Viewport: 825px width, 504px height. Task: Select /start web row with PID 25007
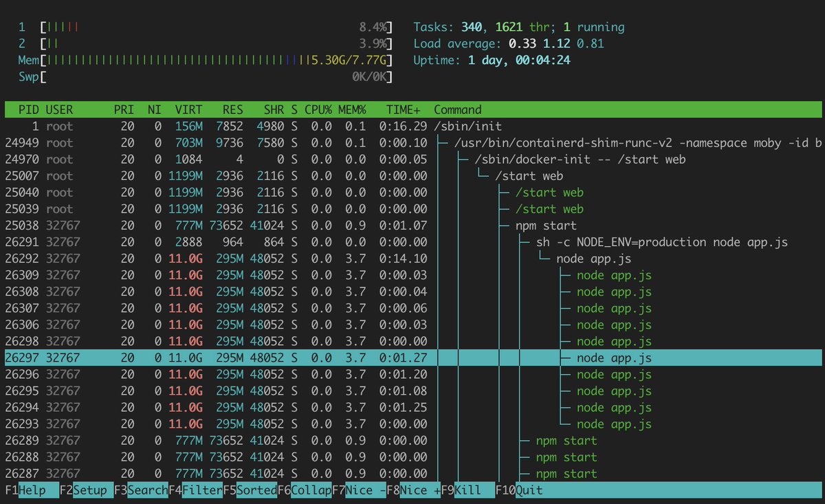tap(413, 176)
